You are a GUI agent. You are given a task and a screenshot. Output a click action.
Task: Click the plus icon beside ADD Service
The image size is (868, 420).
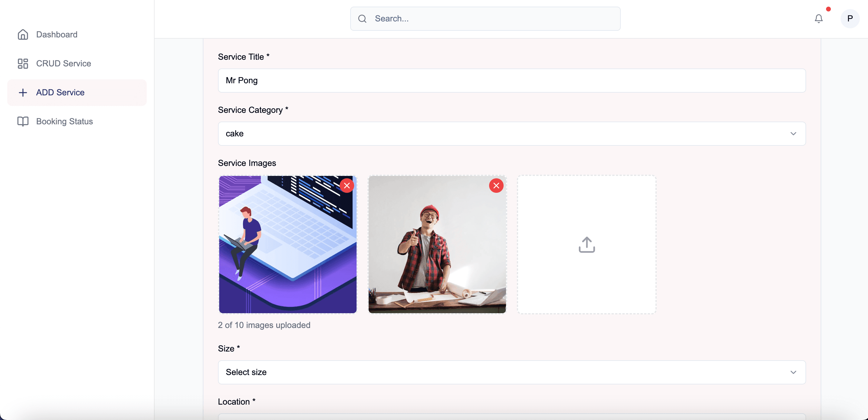point(23,92)
